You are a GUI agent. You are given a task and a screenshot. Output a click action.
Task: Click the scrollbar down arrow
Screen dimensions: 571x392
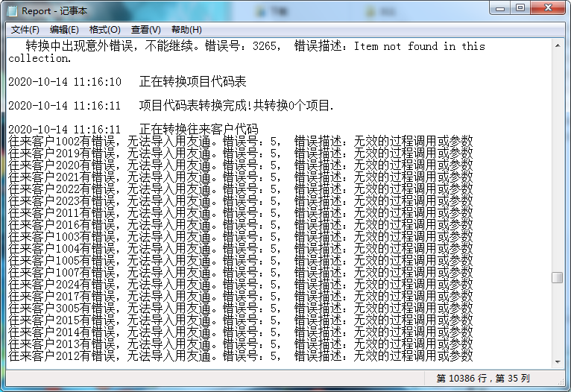[x=558, y=361]
